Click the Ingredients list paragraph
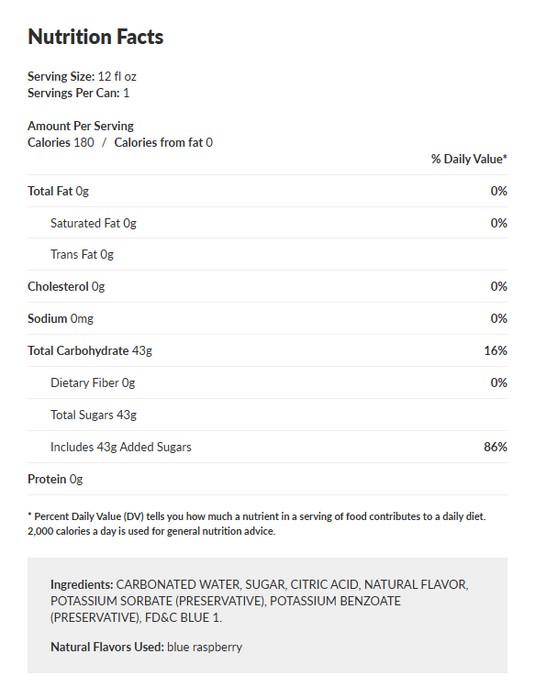The width and height of the screenshot is (535, 698). [x=259, y=601]
